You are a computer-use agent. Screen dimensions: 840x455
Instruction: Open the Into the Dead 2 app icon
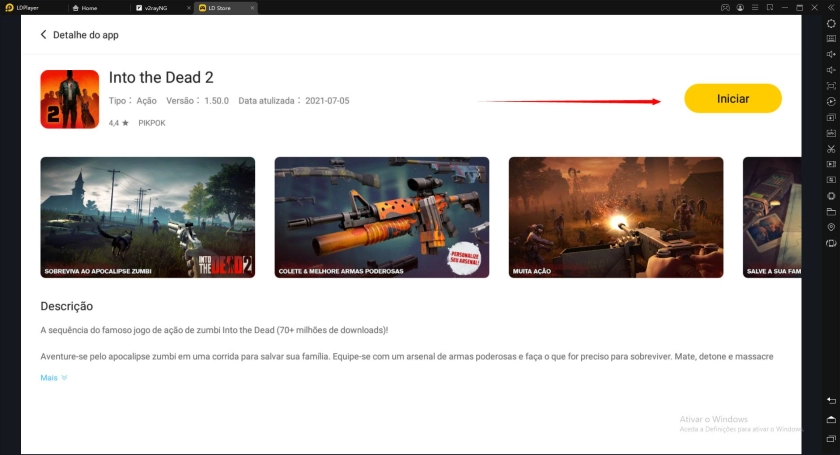pyautogui.click(x=69, y=99)
